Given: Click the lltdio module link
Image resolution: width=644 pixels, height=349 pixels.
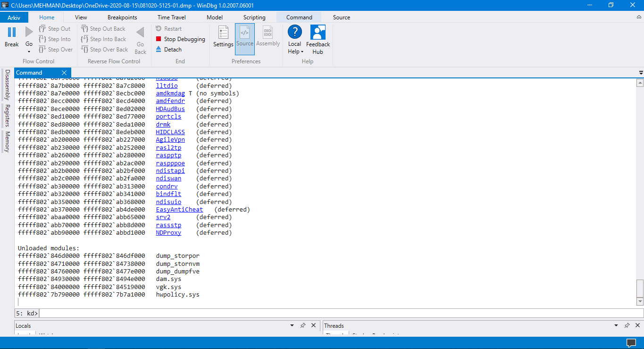Looking at the screenshot, I should tap(167, 85).
